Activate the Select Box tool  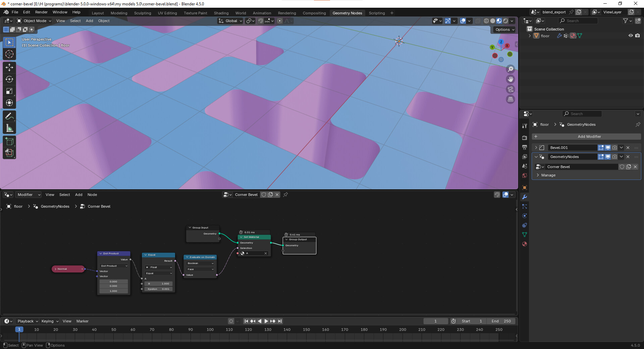(x=9, y=42)
